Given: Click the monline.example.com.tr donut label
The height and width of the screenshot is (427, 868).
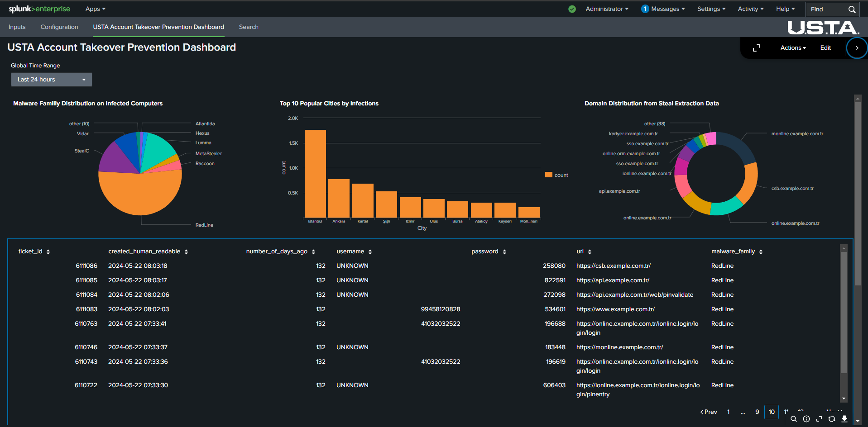Looking at the screenshot, I should point(797,134).
